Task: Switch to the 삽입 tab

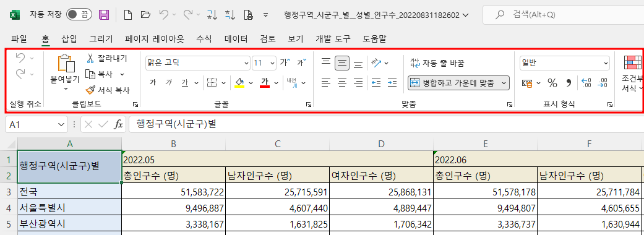Action: [x=69, y=39]
